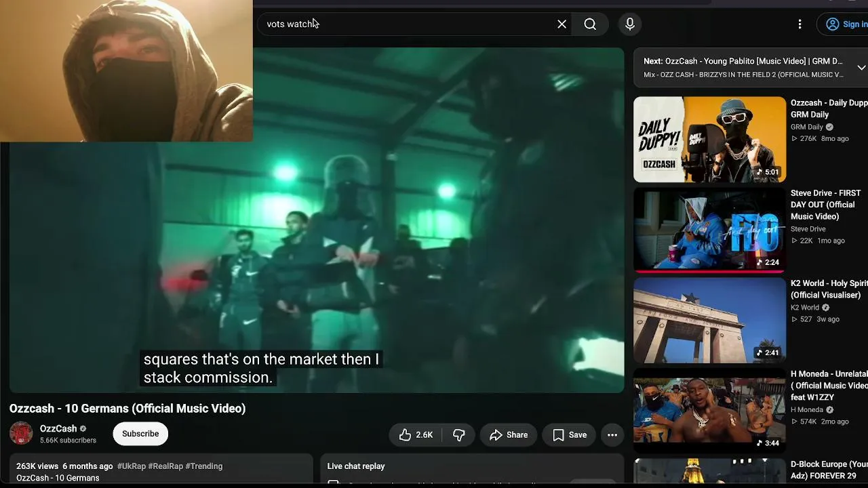
Task: Open 'H Moneda - Unrelatable' video title
Action: coord(829,386)
